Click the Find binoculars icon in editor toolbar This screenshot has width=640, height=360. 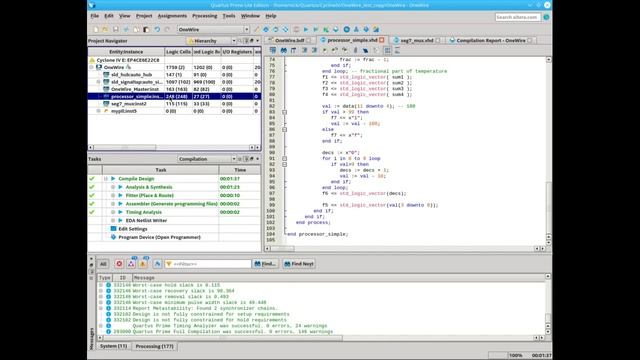pos(283,50)
